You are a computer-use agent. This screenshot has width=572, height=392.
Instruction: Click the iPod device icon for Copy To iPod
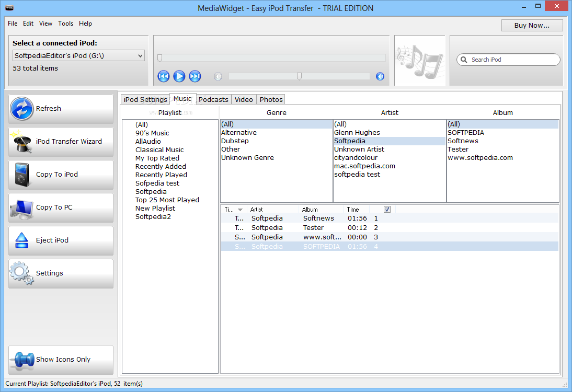point(22,175)
